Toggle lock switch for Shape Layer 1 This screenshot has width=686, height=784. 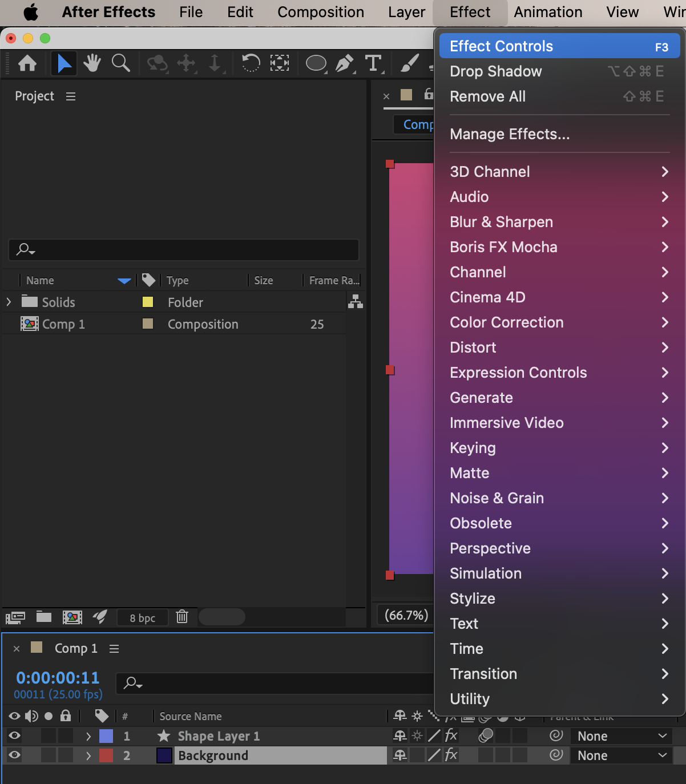pyautogui.click(x=66, y=736)
